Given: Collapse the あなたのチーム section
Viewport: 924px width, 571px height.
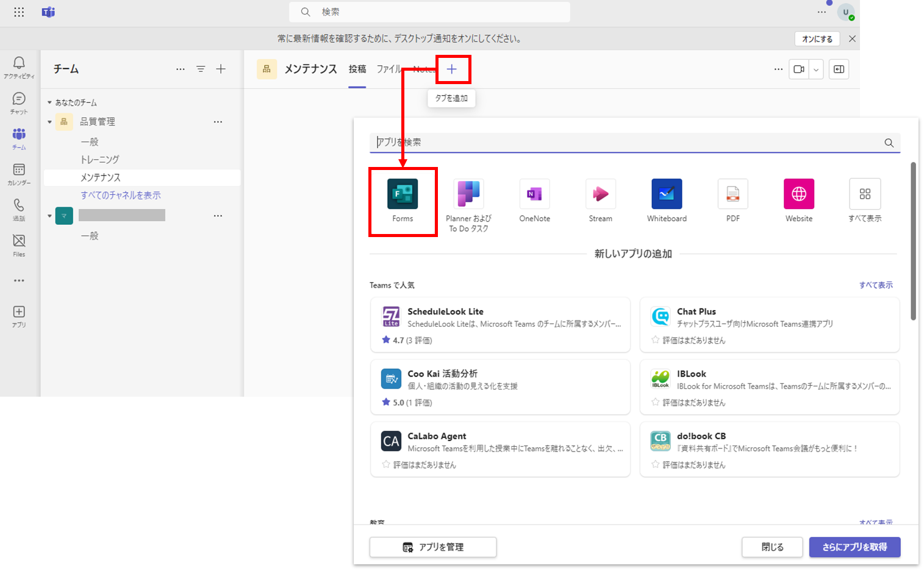Looking at the screenshot, I should [x=49, y=102].
